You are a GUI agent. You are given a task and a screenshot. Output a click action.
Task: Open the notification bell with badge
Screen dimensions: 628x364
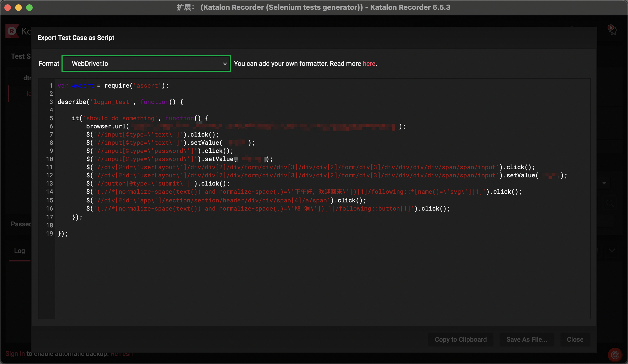click(x=612, y=30)
